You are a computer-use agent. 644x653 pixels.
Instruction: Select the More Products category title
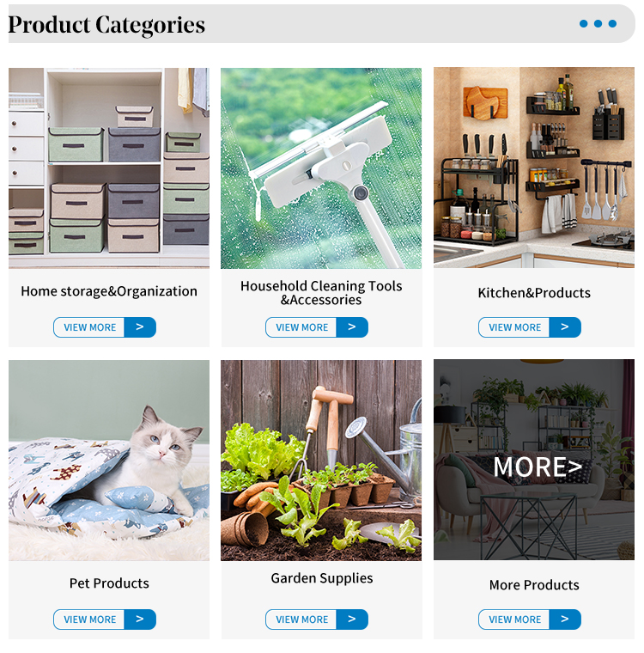[x=534, y=585]
